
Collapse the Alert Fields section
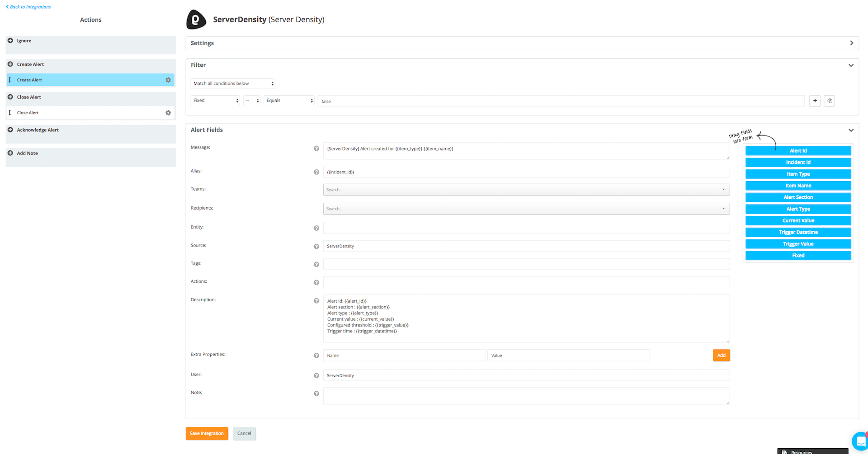click(851, 130)
